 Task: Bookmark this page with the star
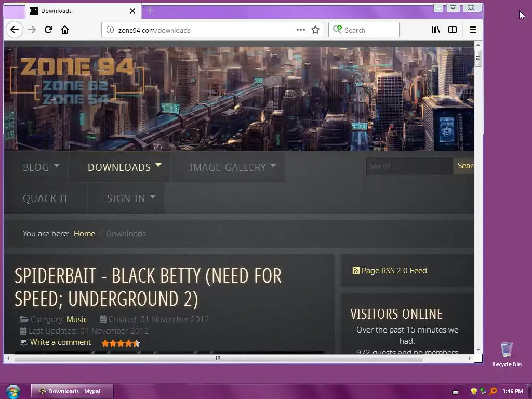(315, 30)
